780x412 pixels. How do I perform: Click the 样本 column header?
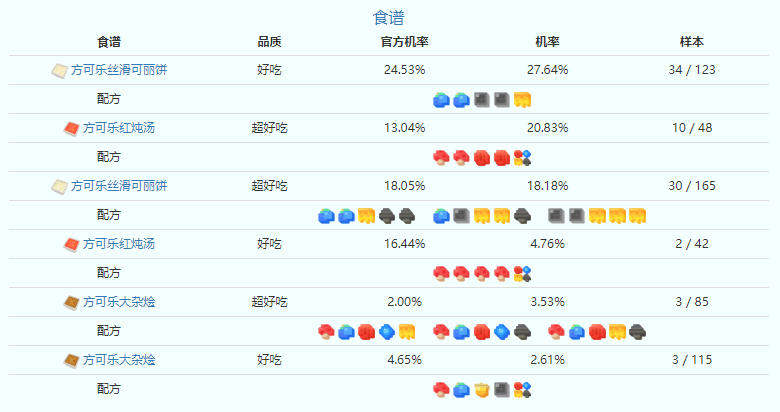[x=692, y=42]
